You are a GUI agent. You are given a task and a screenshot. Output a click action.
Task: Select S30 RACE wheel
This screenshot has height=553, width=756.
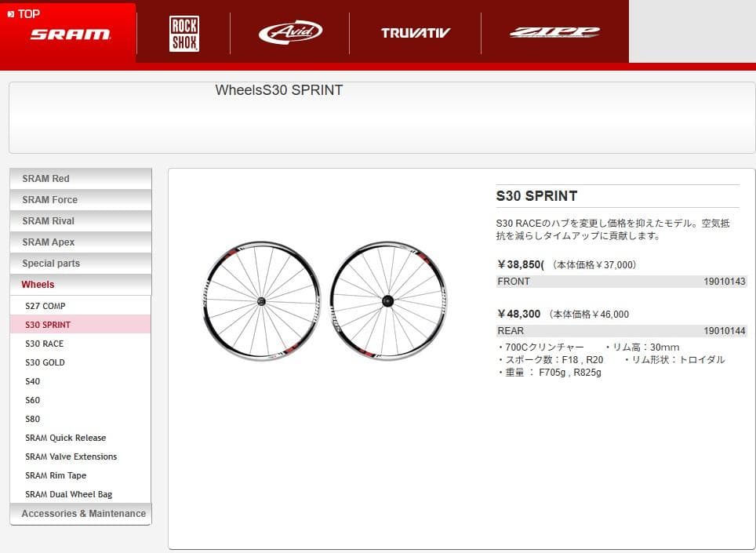click(x=45, y=344)
